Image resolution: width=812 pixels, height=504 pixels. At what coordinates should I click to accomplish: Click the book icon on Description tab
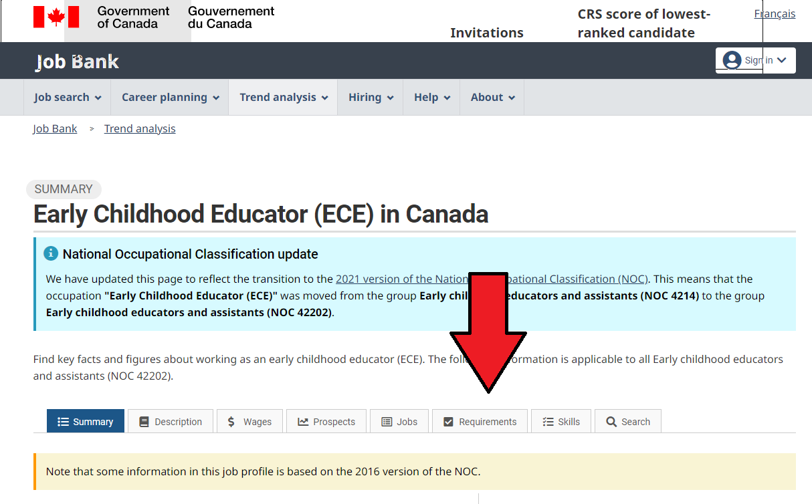point(144,422)
